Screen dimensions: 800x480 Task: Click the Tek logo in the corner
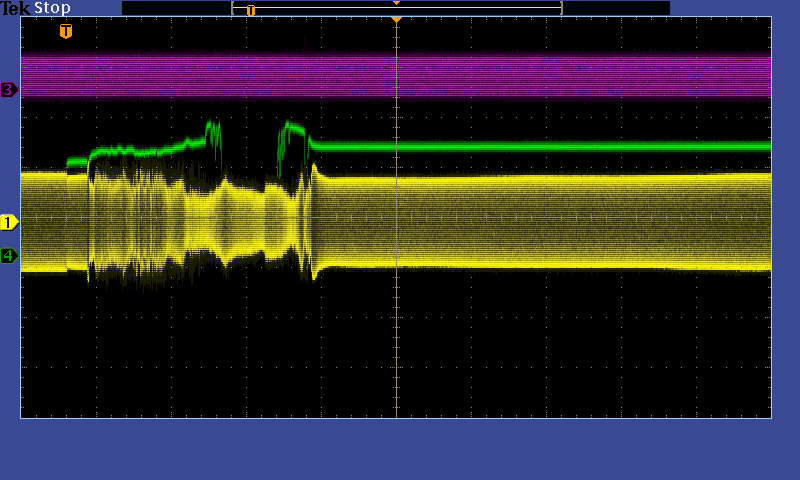[x=16, y=8]
